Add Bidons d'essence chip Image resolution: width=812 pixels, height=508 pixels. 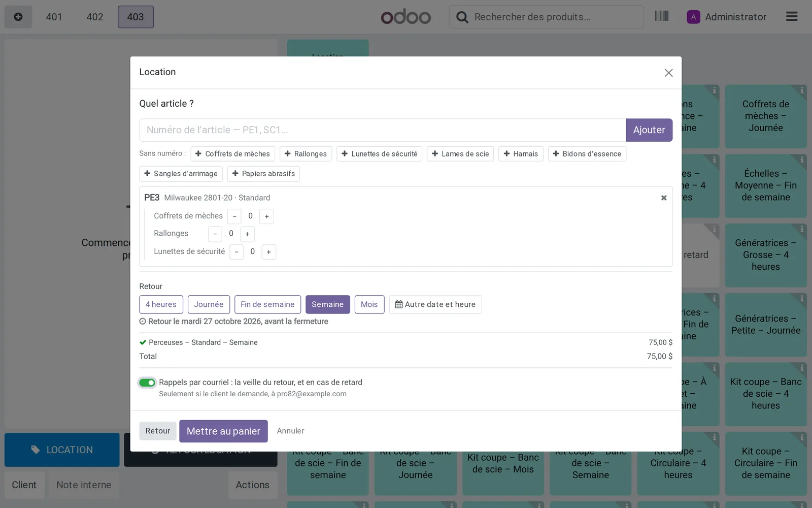coord(587,154)
